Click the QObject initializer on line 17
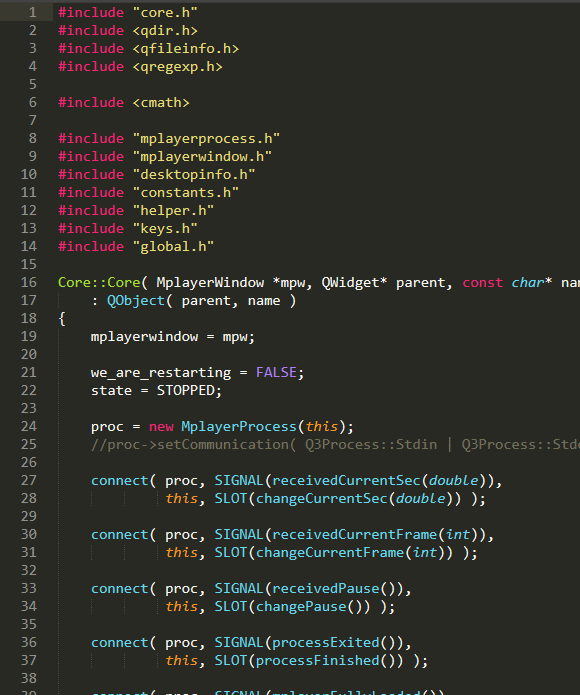 click(x=136, y=301)
